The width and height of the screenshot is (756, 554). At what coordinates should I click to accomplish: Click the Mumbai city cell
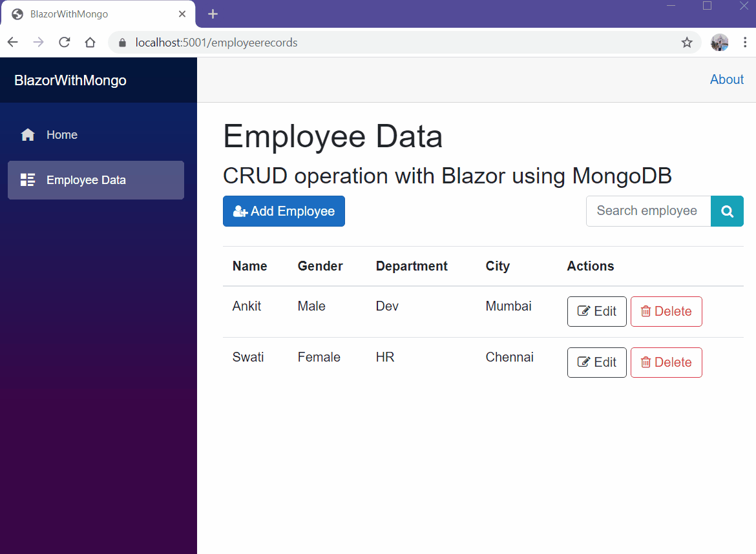509,306
